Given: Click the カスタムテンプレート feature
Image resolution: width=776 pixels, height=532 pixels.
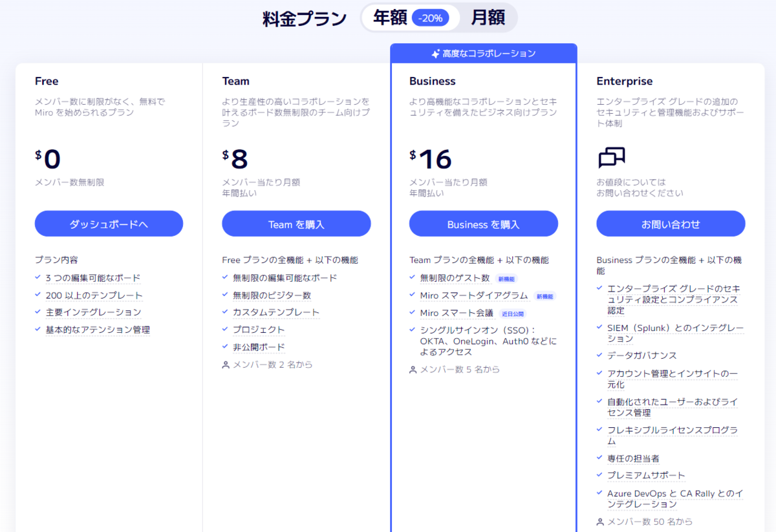Looking at the screenshot, I should click(276, 312).
